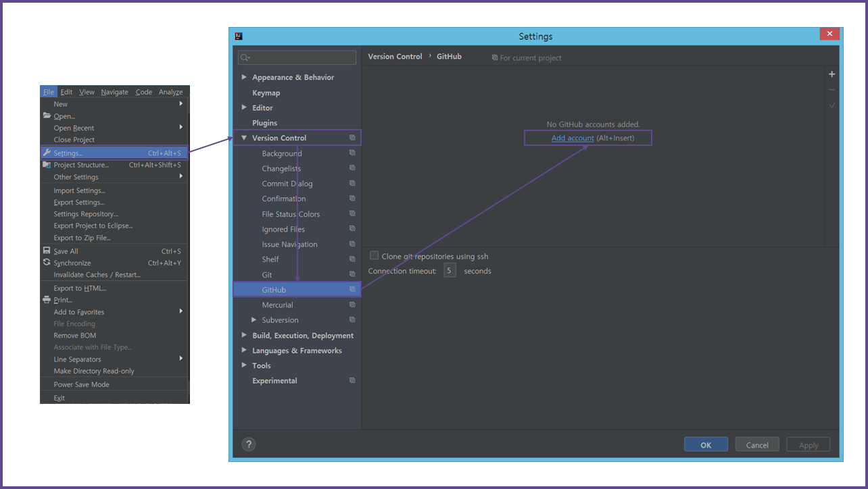Choose Settings... from File menu
Image resolution: width=868 pixels, height=489 pixels.
click(114, 153)
